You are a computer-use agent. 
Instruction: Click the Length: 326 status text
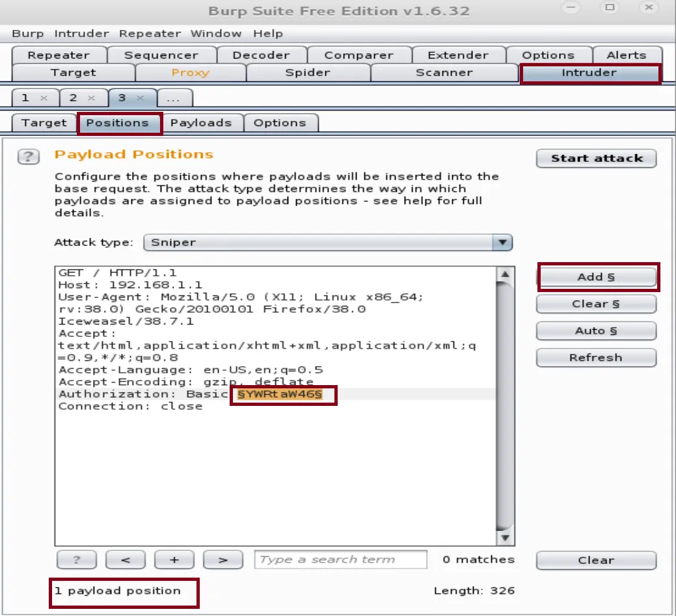pyautogui.click(x=474, y=591)
